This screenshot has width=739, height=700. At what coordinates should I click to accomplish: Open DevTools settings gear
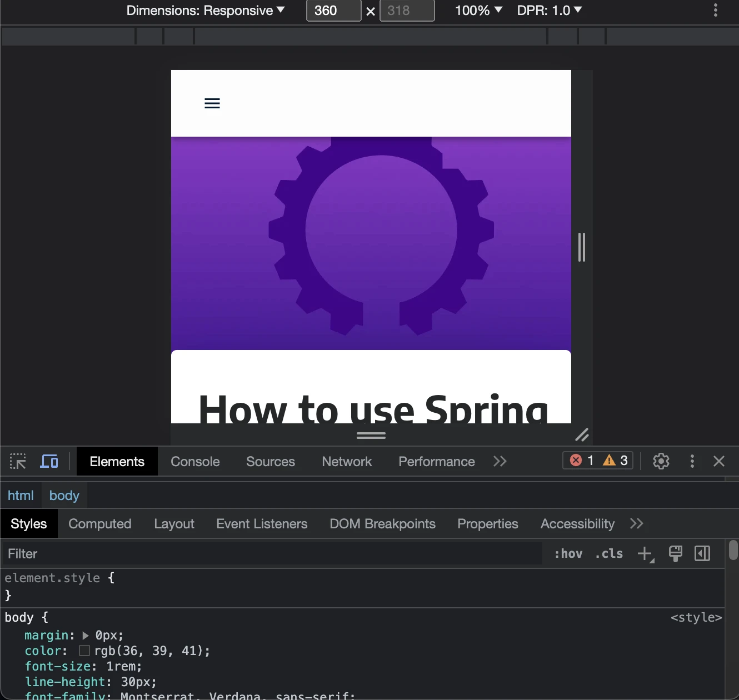661,461
